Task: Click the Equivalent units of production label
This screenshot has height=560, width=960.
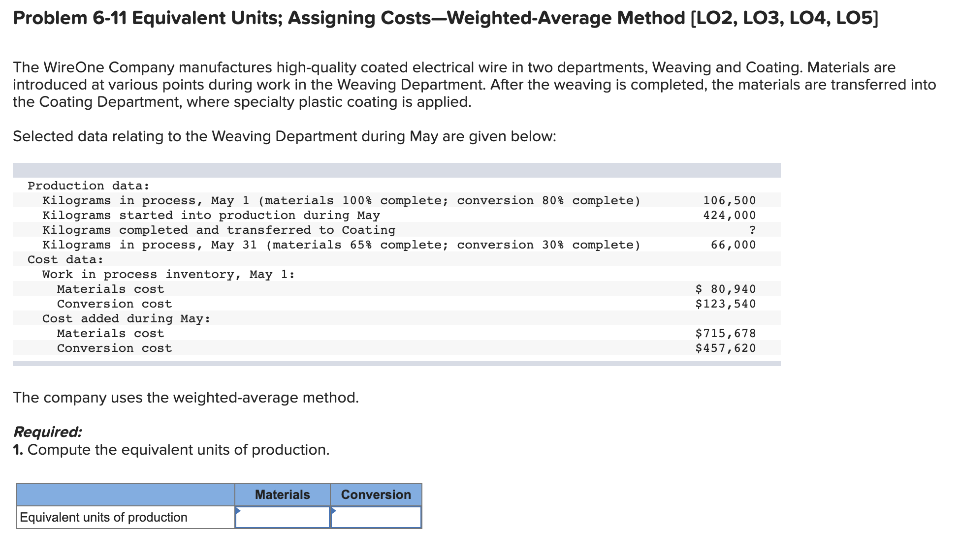Action: (x=103, y=517)
